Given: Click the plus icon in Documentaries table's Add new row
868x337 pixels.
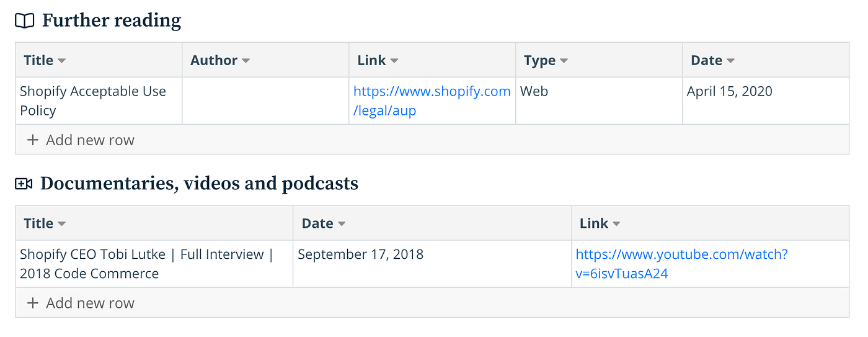Looking at the screenshot, I should (33, 303).
